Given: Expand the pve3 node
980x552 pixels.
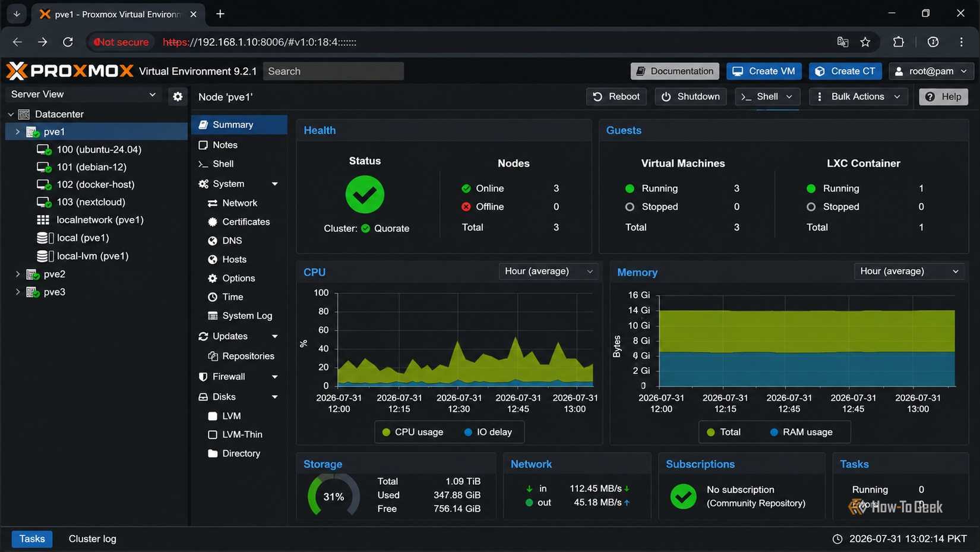Looking at the screenshot, I should [17, 292].
